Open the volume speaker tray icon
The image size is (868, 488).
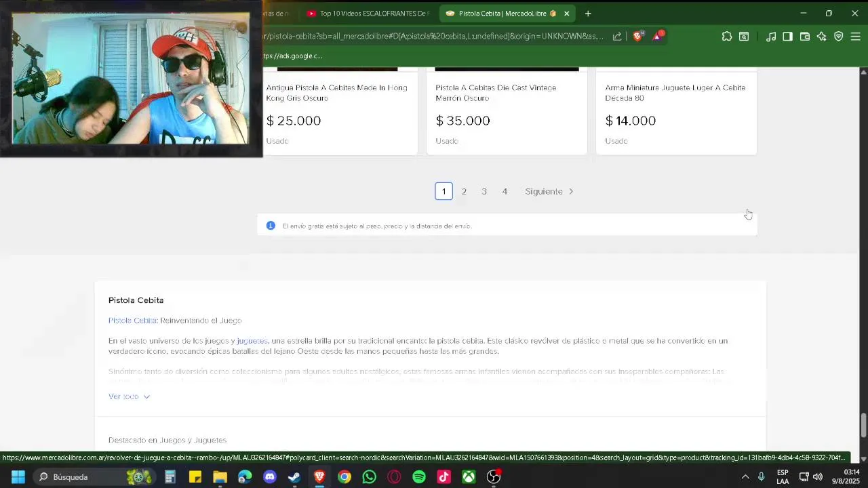click(x=818, y=477)
